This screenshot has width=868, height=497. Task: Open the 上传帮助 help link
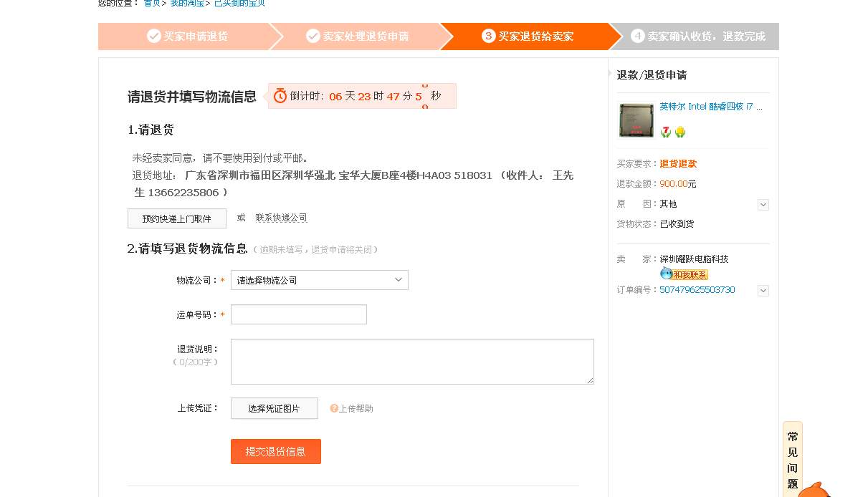tap(356, 408)
